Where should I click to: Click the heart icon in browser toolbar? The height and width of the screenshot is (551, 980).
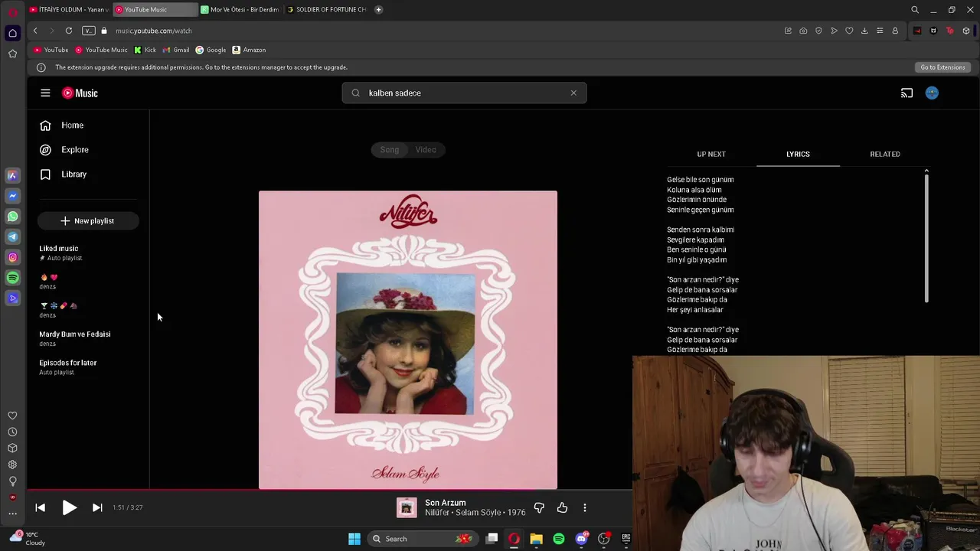pyautogui.click(x=849, y=31)
